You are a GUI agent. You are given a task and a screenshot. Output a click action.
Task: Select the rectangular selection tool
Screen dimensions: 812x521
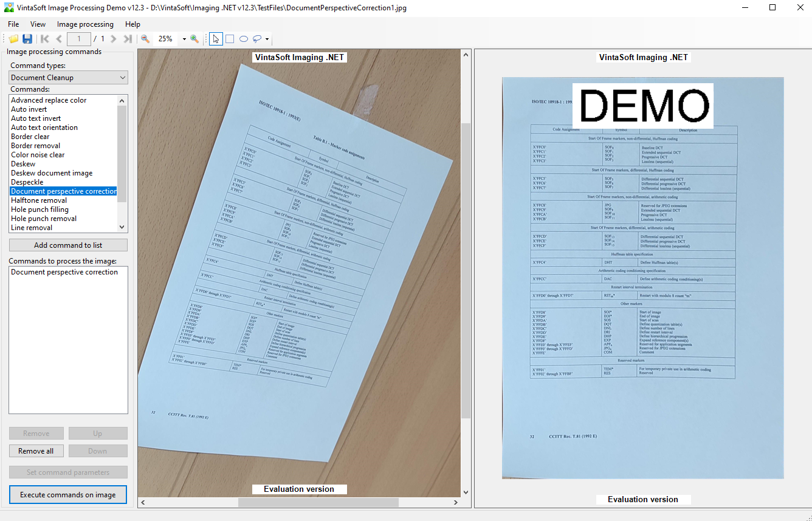tap(230, 39)
